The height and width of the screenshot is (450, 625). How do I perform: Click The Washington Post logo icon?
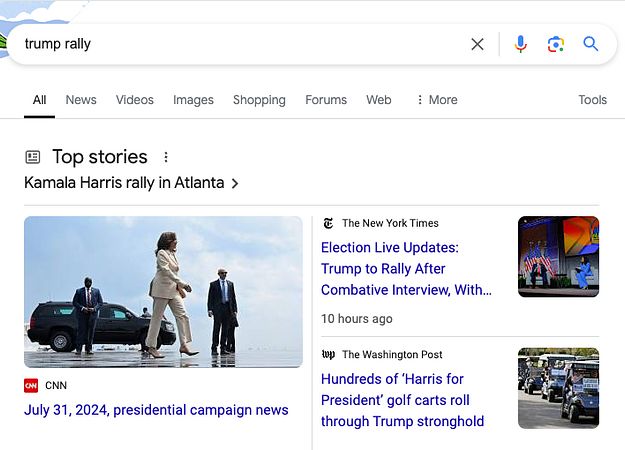coord(328,354)
